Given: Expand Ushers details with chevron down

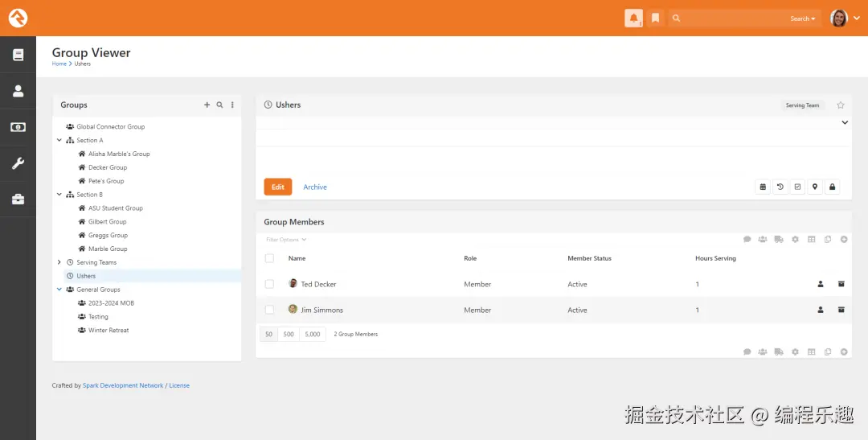Looking at the screenshot, I should [x=845, y=122].
